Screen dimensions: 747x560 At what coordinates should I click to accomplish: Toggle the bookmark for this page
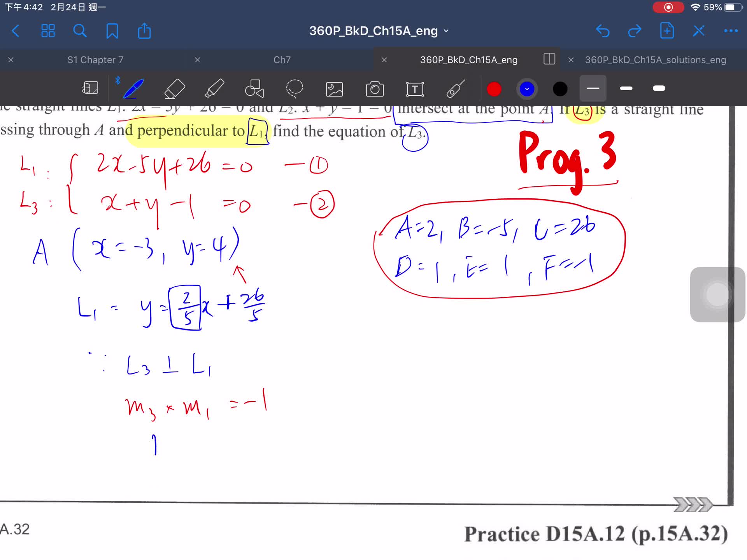[112, 31]
